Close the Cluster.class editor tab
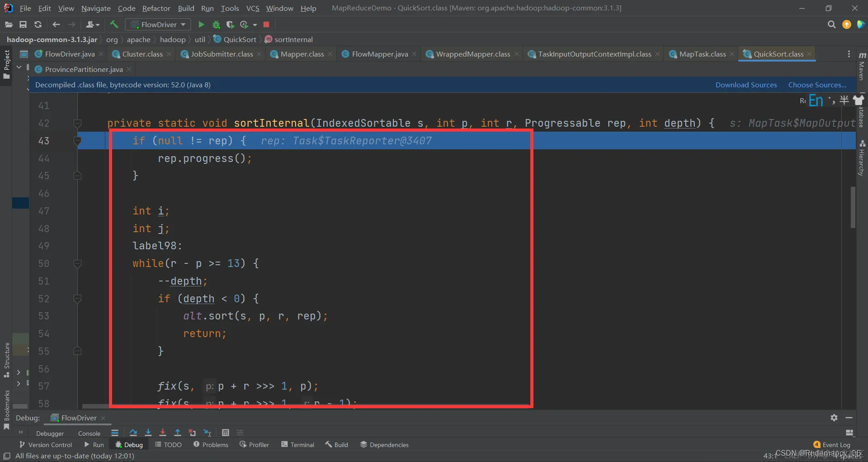Image resolution: width=868 pixels, height=462 pixels. click(169, 54)
